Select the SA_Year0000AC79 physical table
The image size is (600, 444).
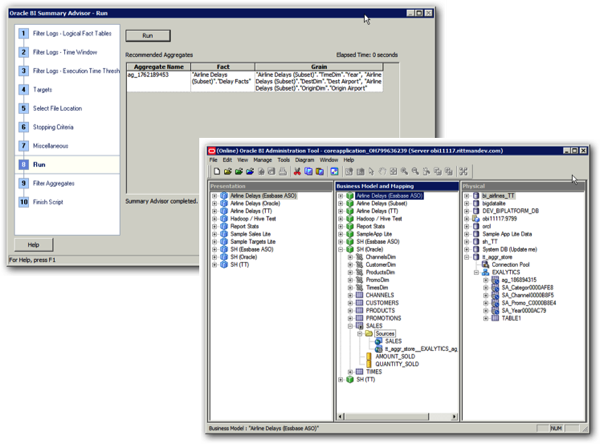(524, 310)
